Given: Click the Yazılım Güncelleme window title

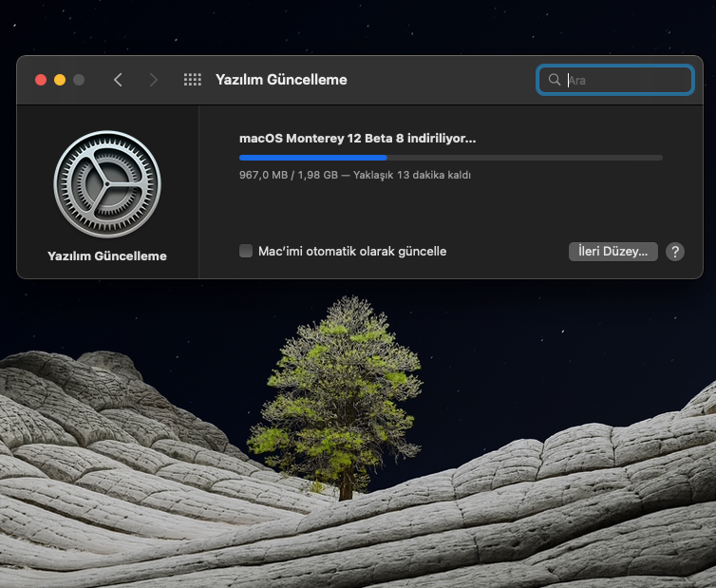Looking at the screenshot, I should (x=281, y=80).
